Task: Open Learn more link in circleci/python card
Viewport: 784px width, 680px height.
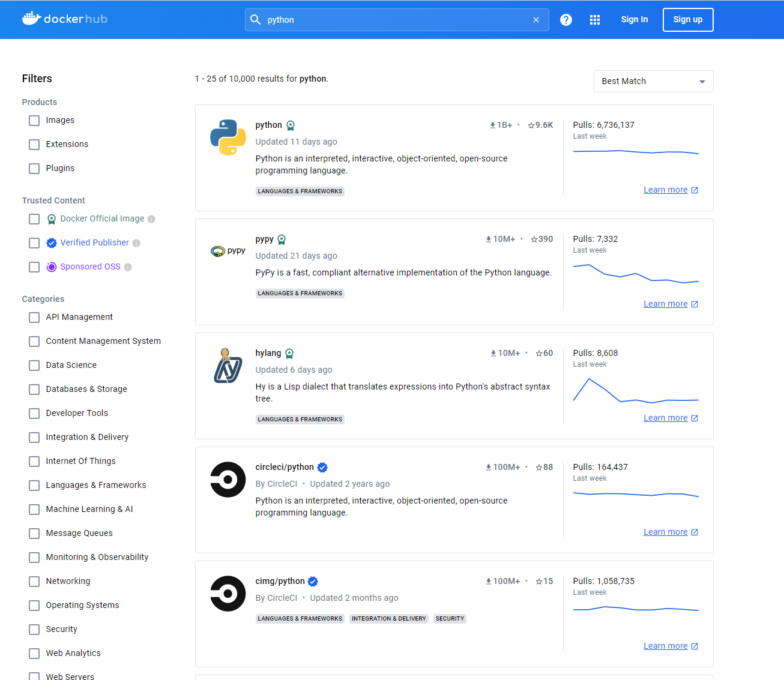Action: click(666, 532)
